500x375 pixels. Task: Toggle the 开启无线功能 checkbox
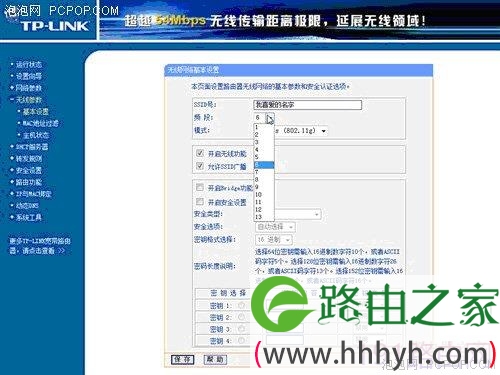pyautogui.click(x=200, y=153)
